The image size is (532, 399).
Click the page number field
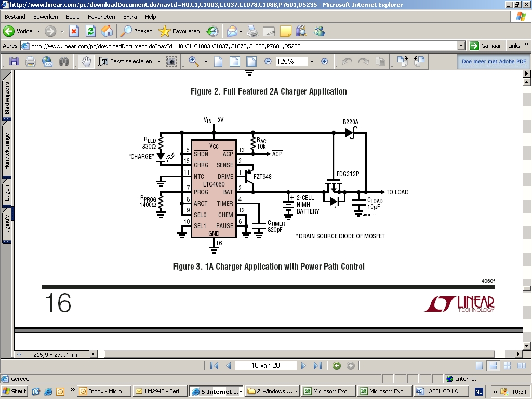click(265, 366)
